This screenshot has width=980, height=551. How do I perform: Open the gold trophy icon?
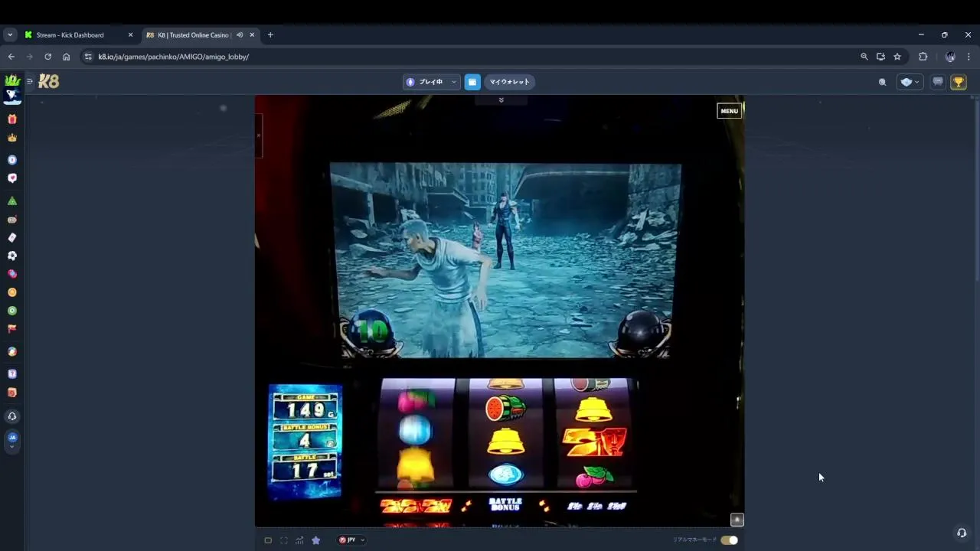point(959,82)
